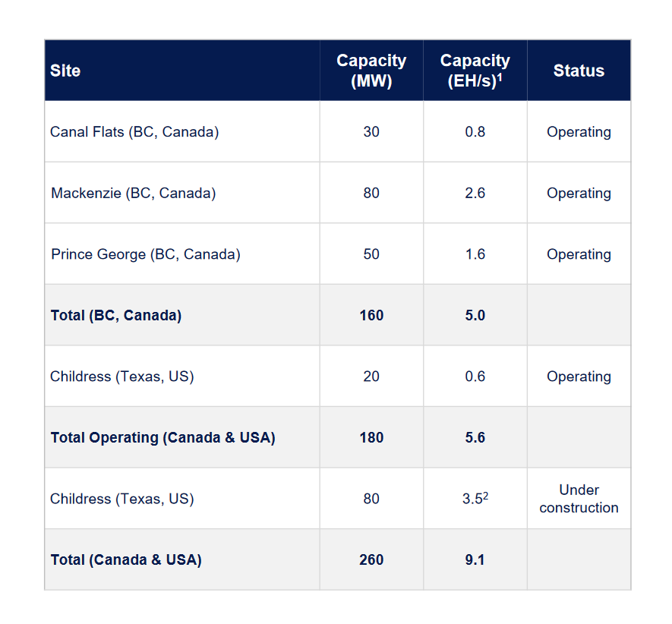Select the Prince George (BC, Canada) cell
This screenshot has width=672, height=624.
click(146, 254)
